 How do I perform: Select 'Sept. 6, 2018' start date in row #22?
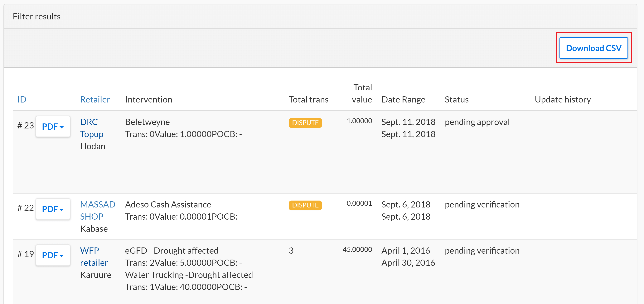[x=406, y=204]
